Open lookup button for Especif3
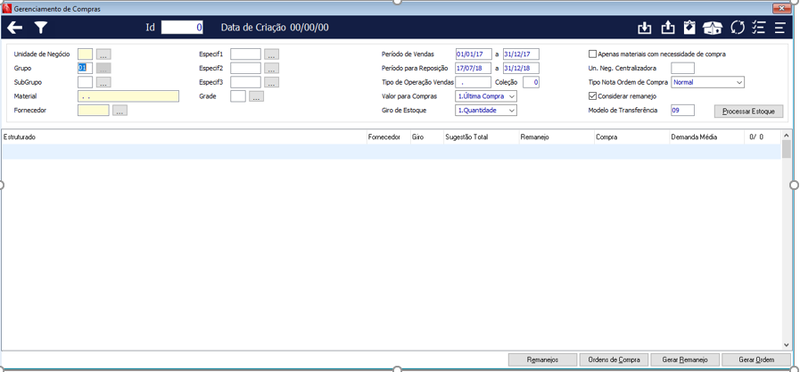 271,82
